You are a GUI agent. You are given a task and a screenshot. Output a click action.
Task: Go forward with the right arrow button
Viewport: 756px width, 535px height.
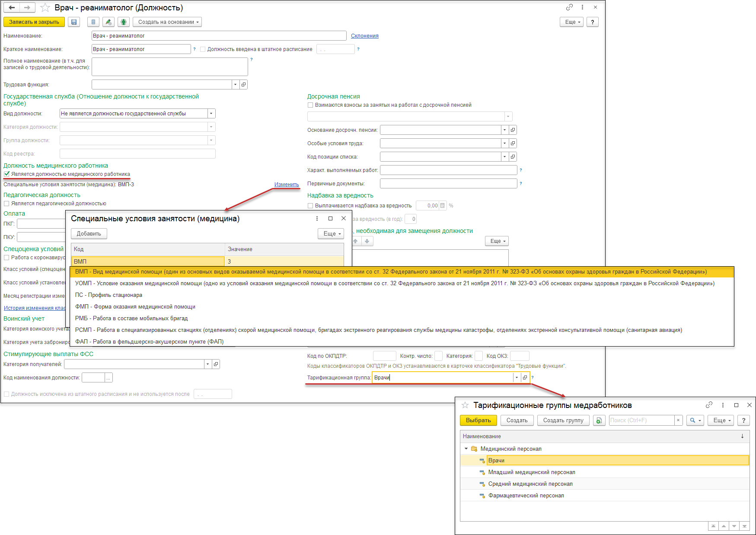coord(27,7)
